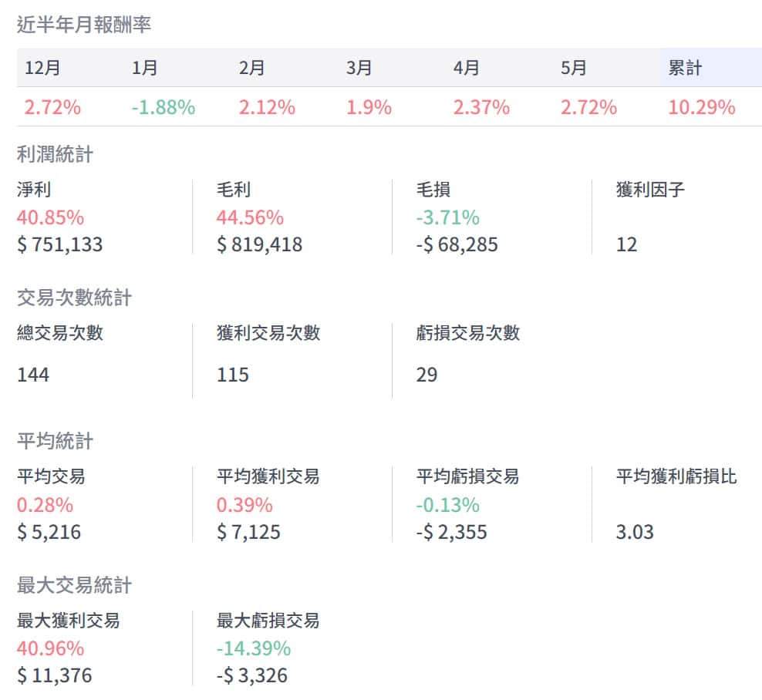
Task: Click the 毛損 value -$ 68,285
Action: [457, 245]
